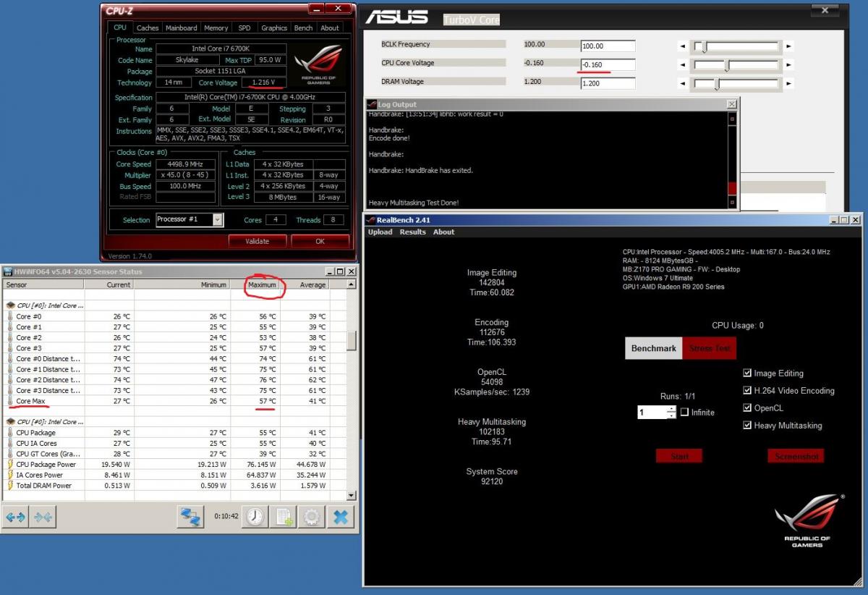The width and height of the screenshot is (868, 595).
Task: Click left arrow of DRAM Voltage slider
Action: [x=681, y=84]
